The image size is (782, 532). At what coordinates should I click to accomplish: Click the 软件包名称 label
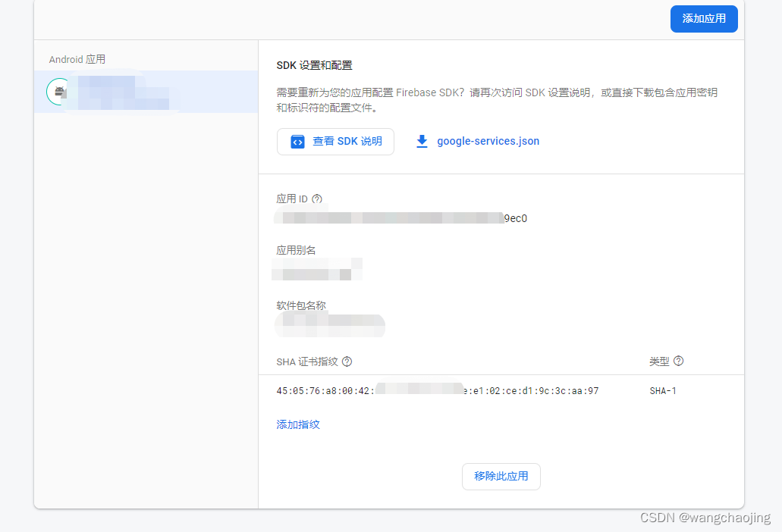(301, 305)
